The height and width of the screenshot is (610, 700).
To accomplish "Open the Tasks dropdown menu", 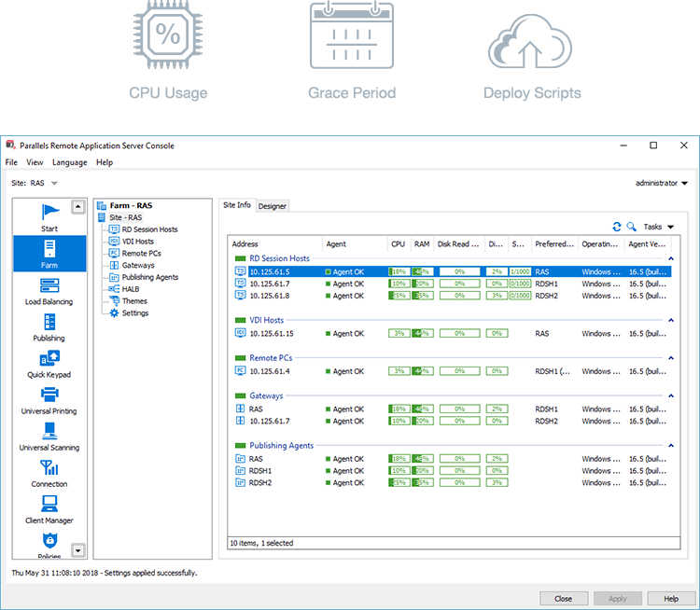I will point(658,227).
